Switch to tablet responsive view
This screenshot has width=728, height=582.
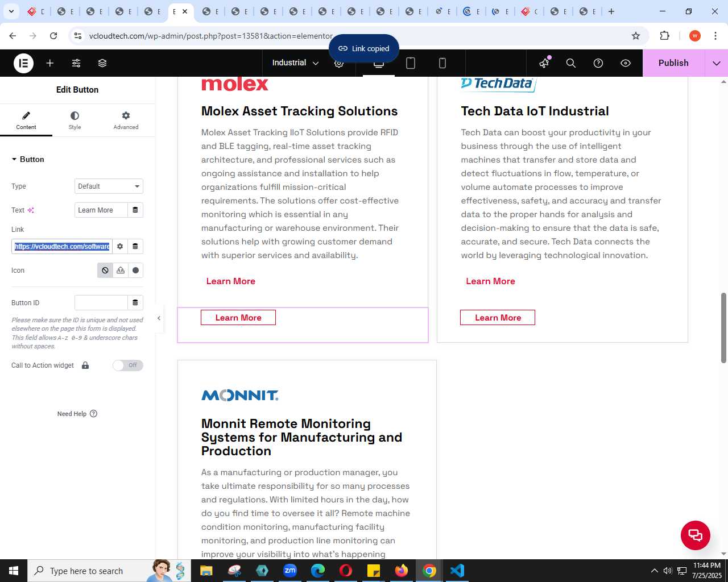click(x=411, y=63)
